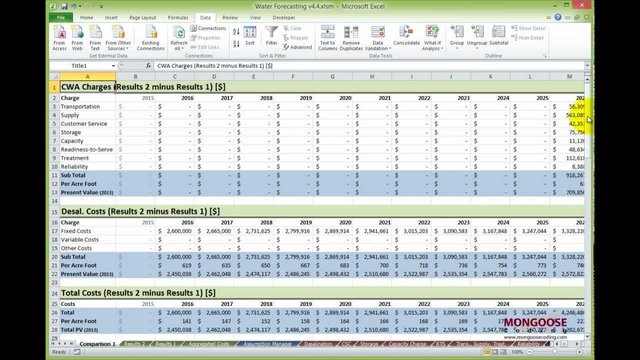
Task: Open the Review ribbon tab
Action: point(230,18)
